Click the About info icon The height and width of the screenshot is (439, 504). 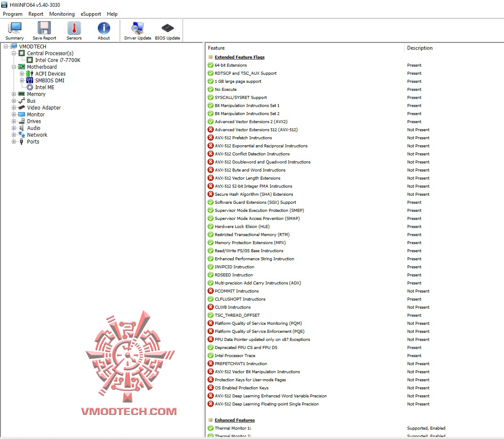coord(104,28)
